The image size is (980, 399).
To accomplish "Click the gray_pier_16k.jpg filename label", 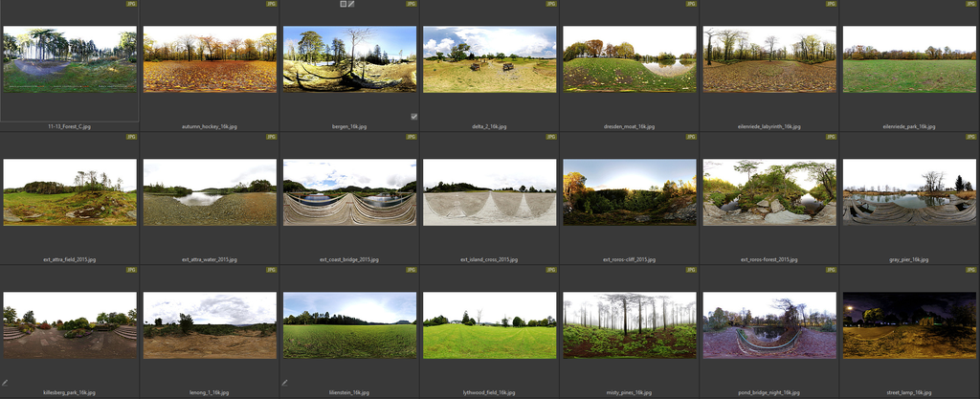I will pos(909,259).
